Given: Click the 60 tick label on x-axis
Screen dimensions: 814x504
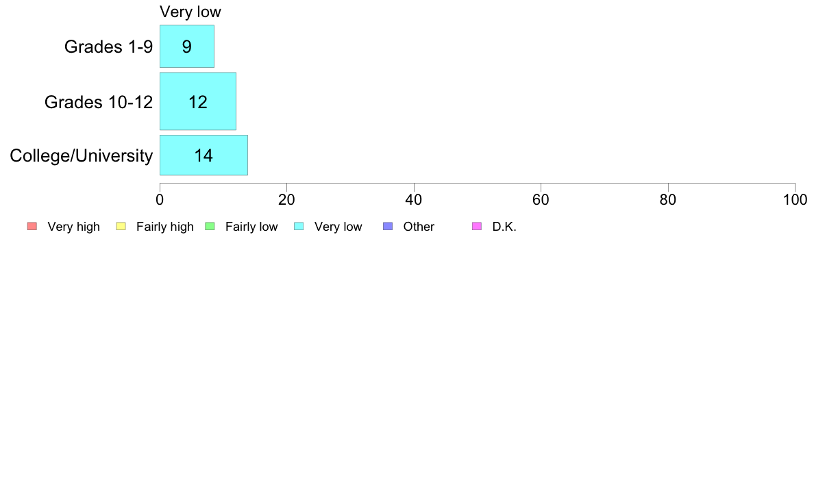Looking at the screenshot, I should (x=541, y=199).
